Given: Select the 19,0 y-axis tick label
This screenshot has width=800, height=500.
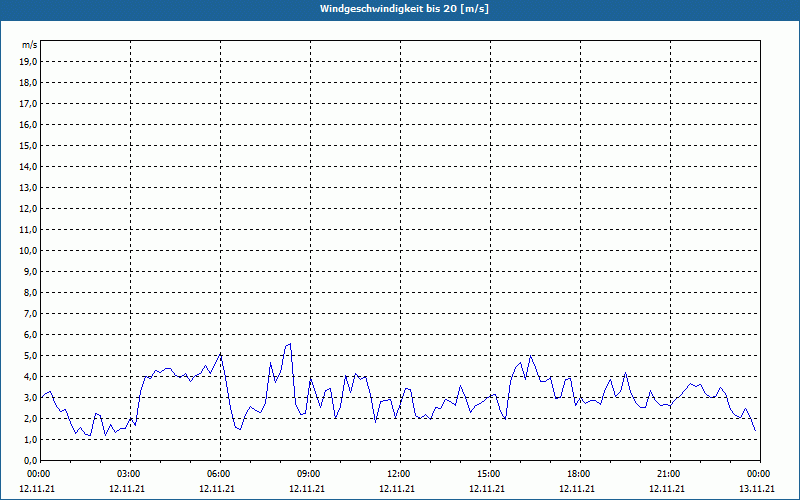Looking at the screenshot, I should (29, 61).
